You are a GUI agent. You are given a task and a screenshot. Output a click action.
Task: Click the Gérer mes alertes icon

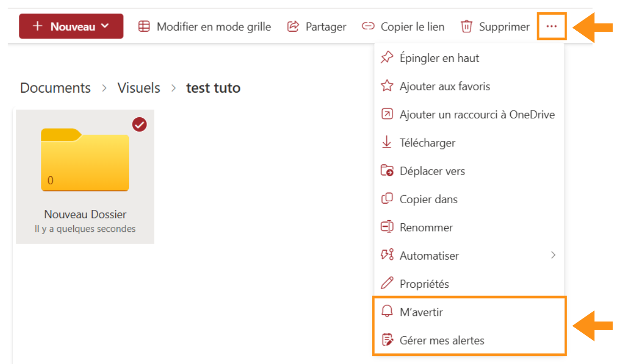coord(387,340)
